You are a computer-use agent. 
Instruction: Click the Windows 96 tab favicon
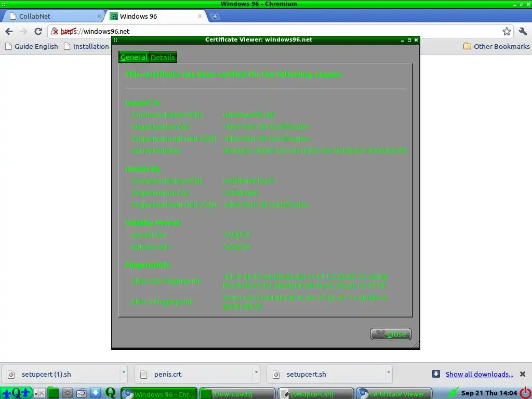[x=114, y=16]
